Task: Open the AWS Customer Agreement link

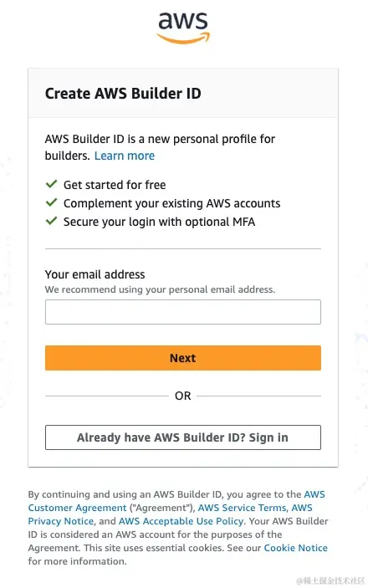Action: coord(77,508)
